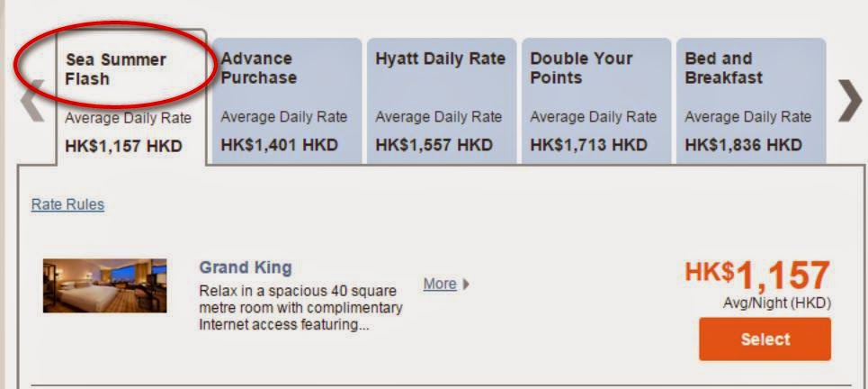Viewport: 868px width, 389px height.
Task: Click the right carousel arrow for rates
Action: pos(848,101)
